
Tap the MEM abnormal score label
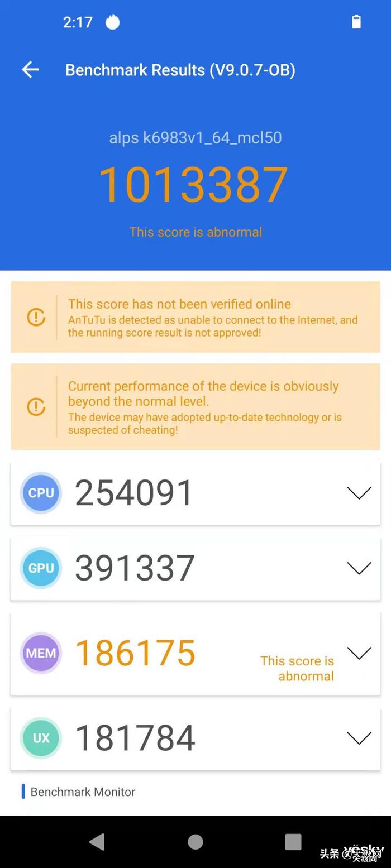click(x=298, y=668)
